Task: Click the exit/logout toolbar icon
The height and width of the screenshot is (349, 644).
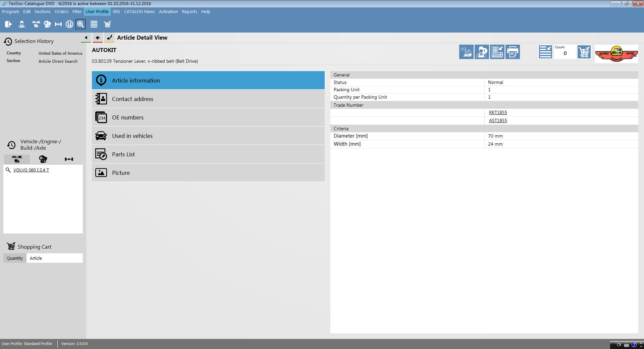Action: coord(8,24)
